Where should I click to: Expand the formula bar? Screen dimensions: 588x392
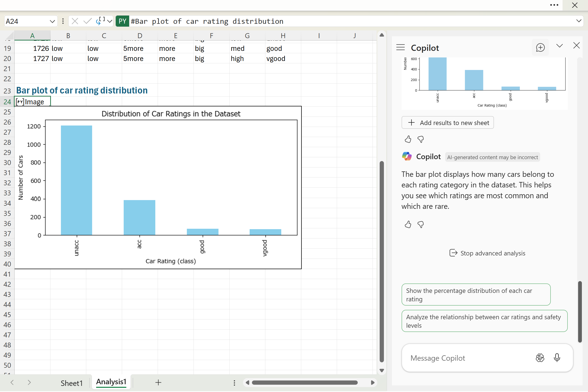[x=579, y=21]
